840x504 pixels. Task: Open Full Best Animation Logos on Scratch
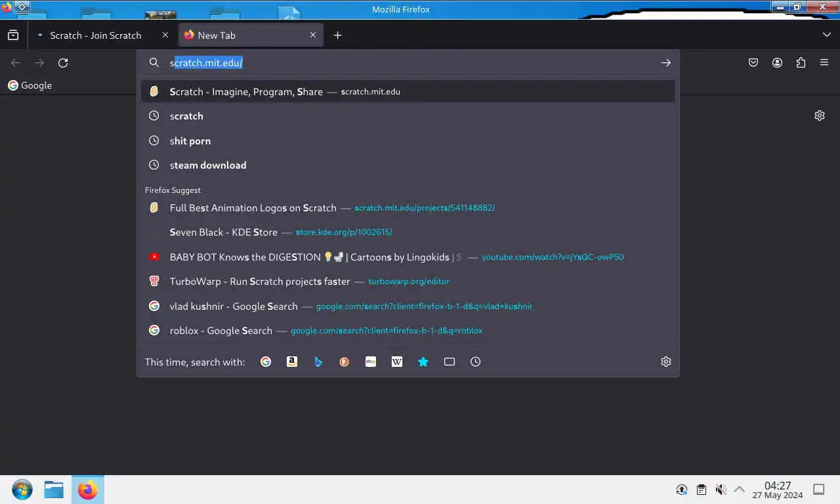click(408, 208)
